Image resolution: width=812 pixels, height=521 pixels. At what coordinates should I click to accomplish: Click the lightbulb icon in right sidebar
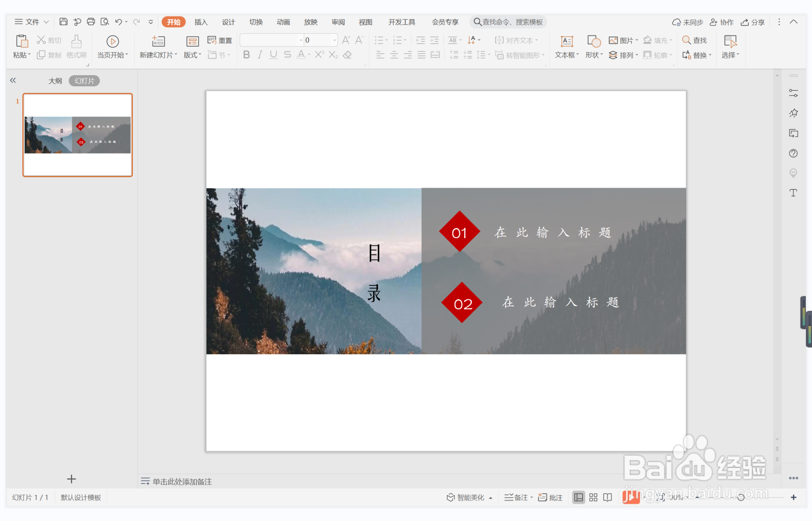click(x=793, y=173)
